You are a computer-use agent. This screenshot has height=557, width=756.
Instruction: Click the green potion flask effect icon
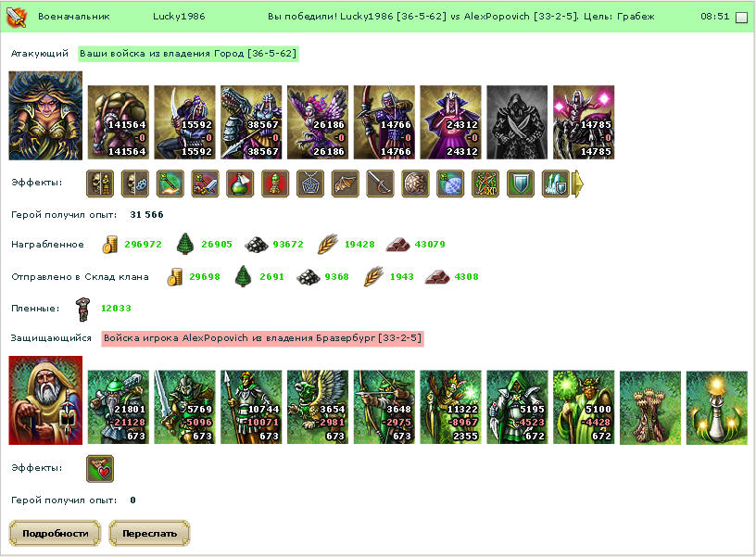coord(240,184)
